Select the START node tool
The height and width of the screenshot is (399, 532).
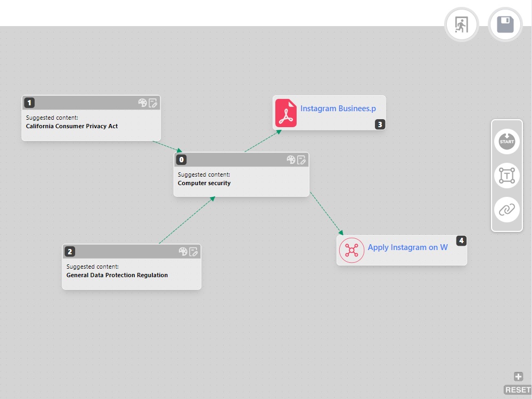click(x=507, y=142)
